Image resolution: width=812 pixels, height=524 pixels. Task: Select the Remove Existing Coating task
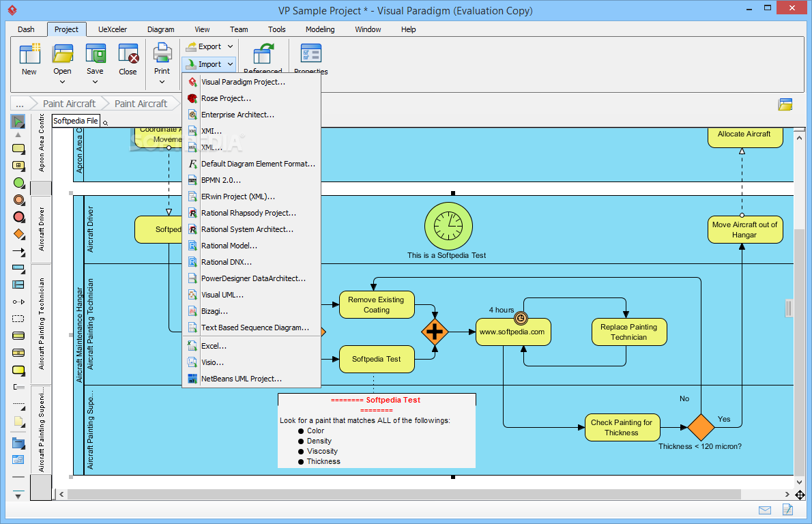click(x=377, y=304)
